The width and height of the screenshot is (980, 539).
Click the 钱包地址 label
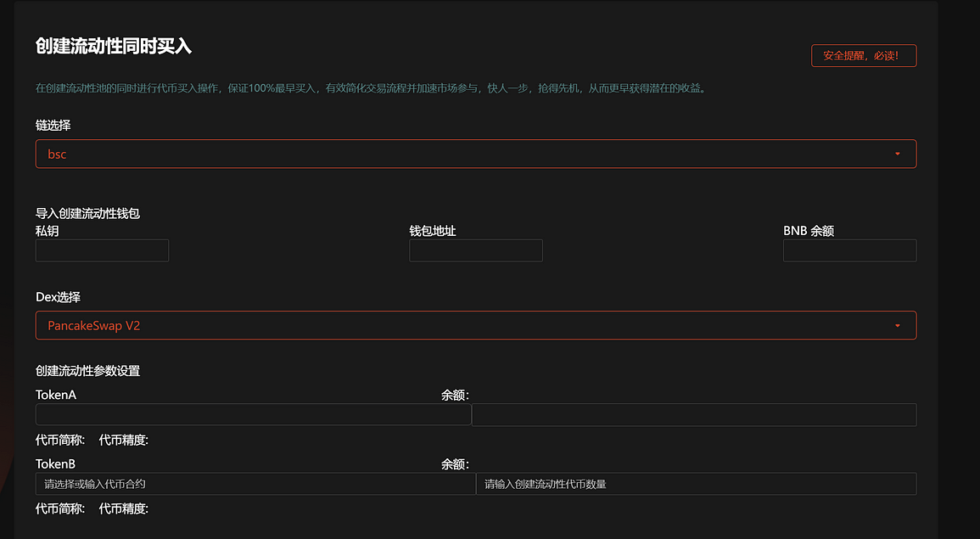pos(433,231)
